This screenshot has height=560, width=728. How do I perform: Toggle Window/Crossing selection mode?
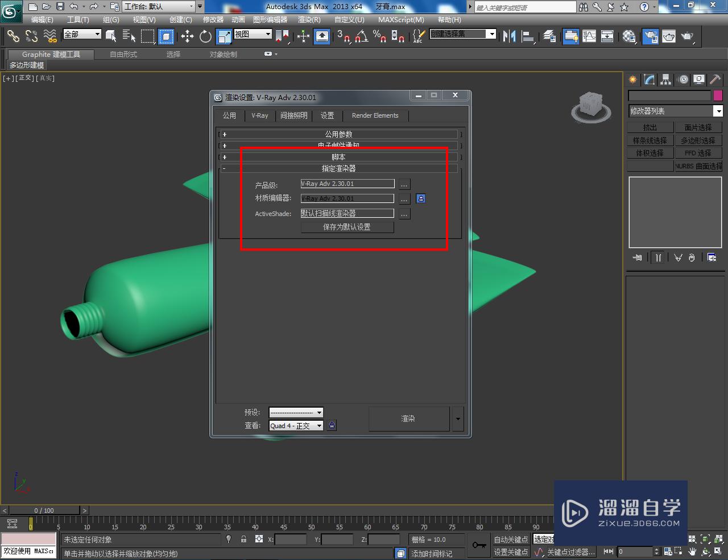point(166,36)
